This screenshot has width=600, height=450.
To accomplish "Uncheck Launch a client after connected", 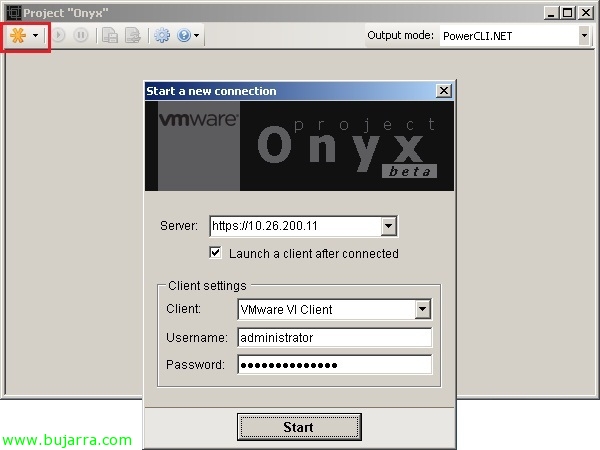I will 215,253.
